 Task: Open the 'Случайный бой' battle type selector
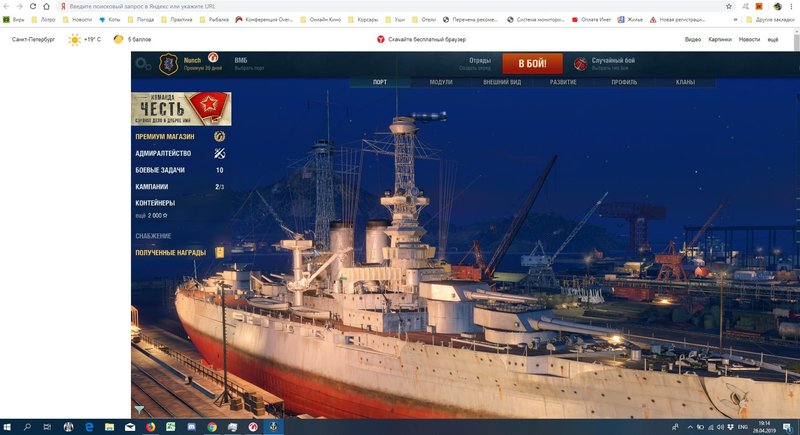(x=613, y=64)
